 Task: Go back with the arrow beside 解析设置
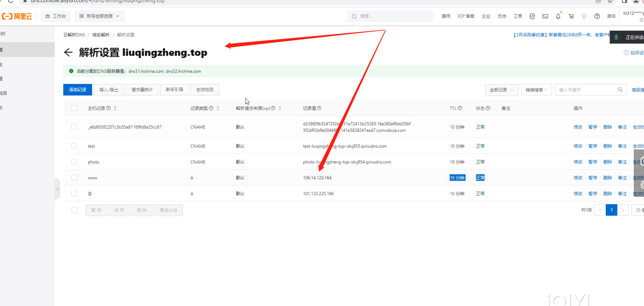point(68,52)
